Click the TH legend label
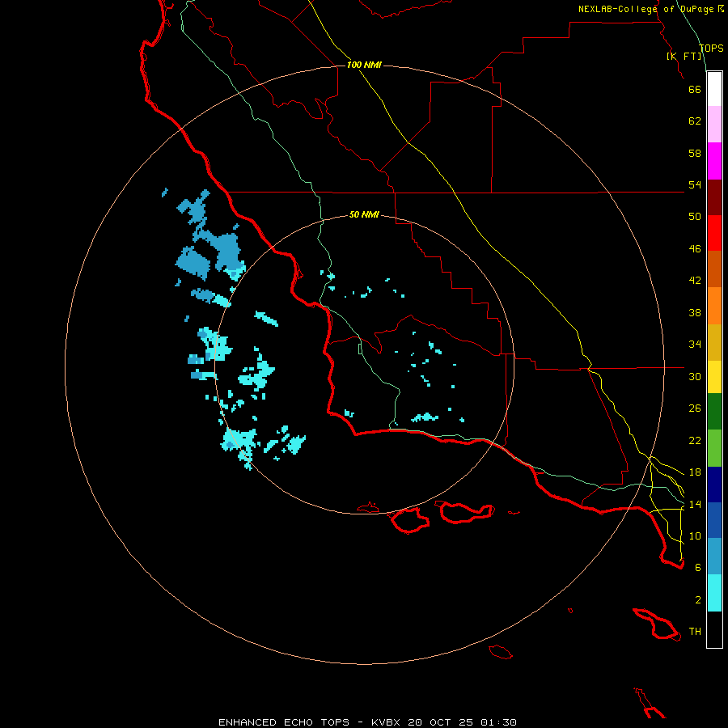Image resolution: width=728 pixels, height=728 pixels. click(695, 632)
